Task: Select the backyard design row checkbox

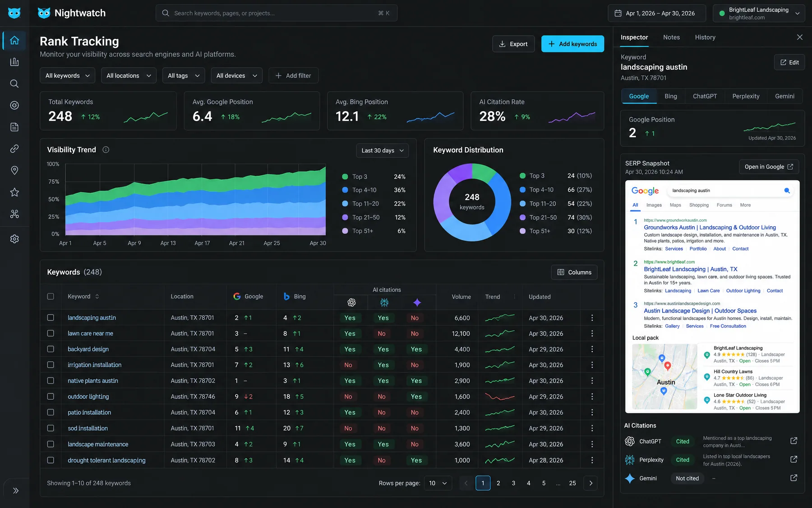Action: [x=51, y=350]
